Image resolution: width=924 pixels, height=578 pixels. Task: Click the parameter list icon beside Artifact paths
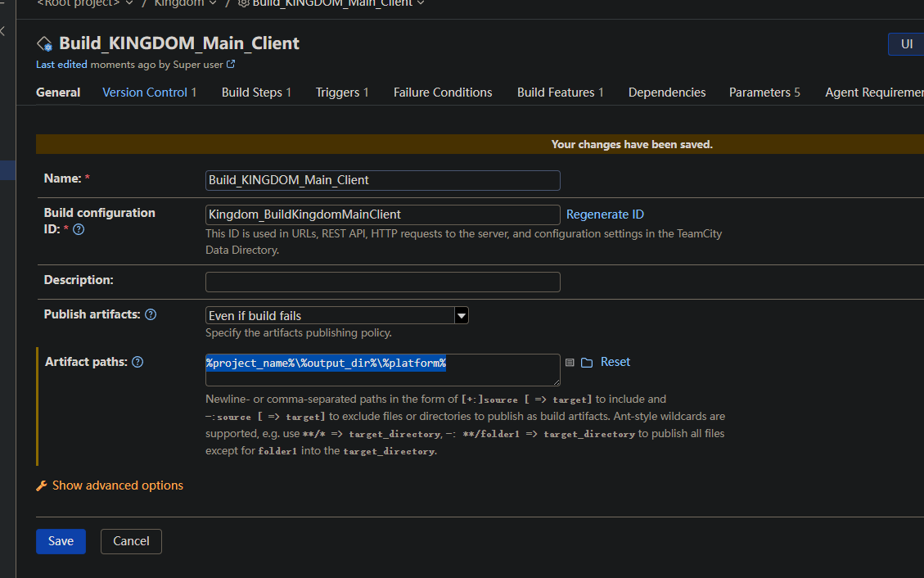coord(570,363)
